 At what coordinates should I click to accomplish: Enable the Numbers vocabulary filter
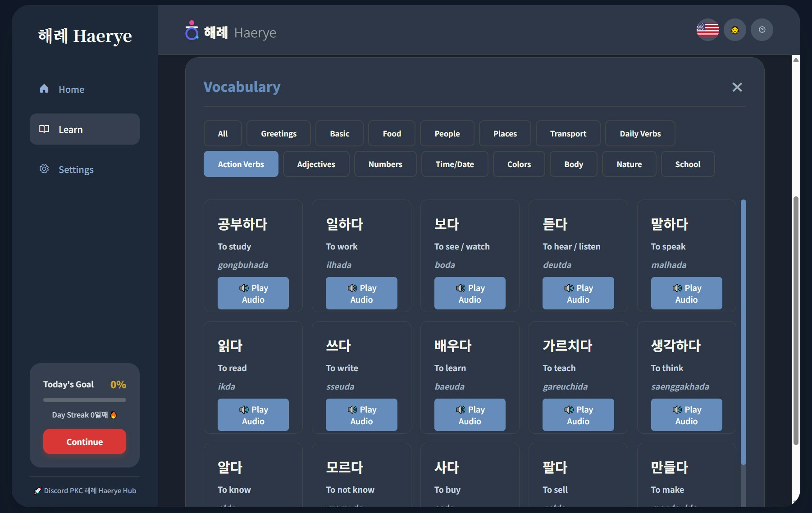tap(385, 164)
